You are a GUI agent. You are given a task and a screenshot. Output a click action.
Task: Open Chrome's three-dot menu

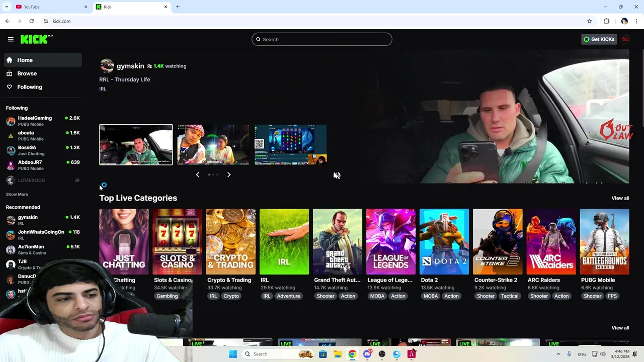pos(636,21)
